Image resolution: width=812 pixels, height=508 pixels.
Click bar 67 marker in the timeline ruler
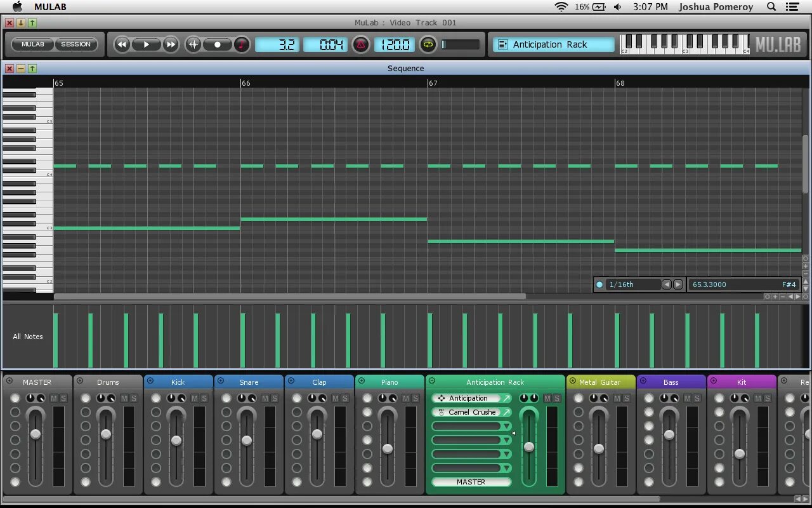[x=433, y=83]
